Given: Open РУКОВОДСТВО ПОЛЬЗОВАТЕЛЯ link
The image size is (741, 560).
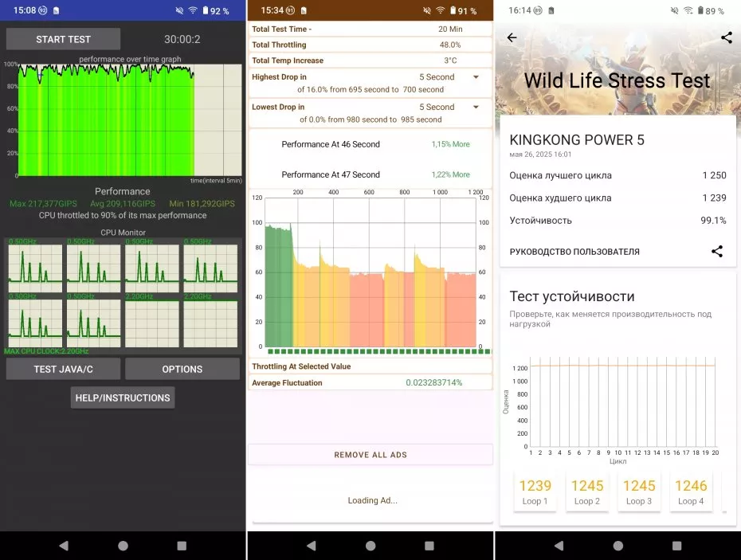Looking at the screenshot, I should (574, 252).
